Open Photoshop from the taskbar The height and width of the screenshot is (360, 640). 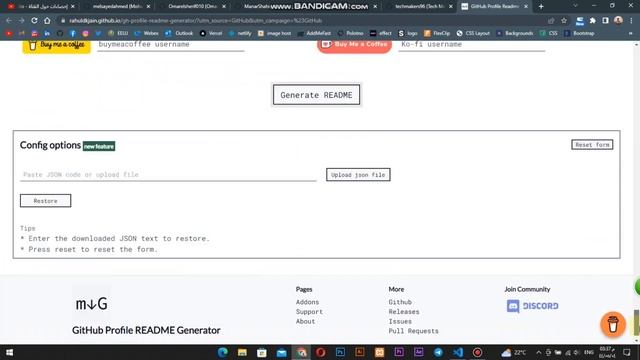(340, 352)
